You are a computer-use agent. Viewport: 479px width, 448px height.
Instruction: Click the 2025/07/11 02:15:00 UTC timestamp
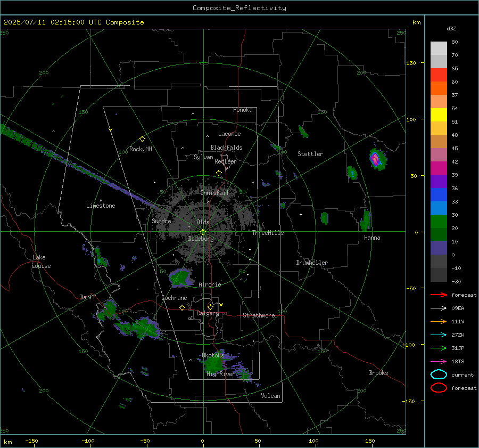73,22
